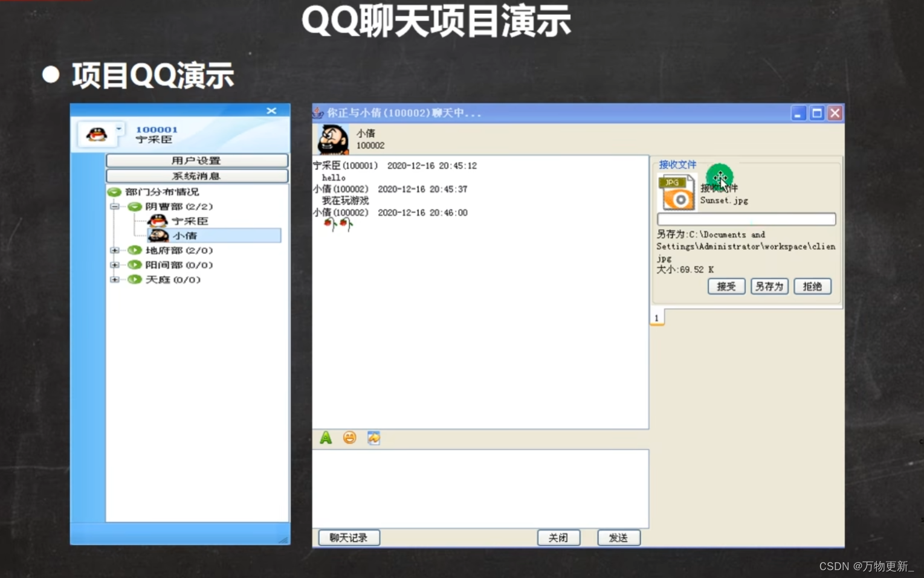Screen dimensions: 924x578
Task: Click the green arrow icon beside 地府部
Action: (x=135, y=250)
